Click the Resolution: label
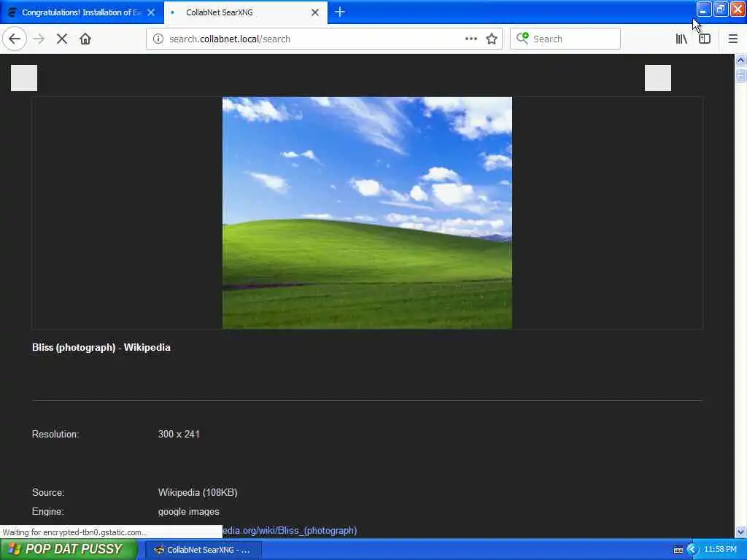The width and height of the screenshot is (747, 560). (x=55, y=434)
